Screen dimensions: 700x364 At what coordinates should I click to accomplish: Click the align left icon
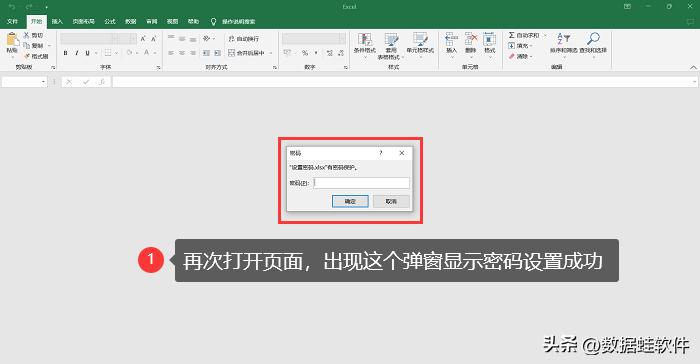pyautogui.click(x=171, y=53)
